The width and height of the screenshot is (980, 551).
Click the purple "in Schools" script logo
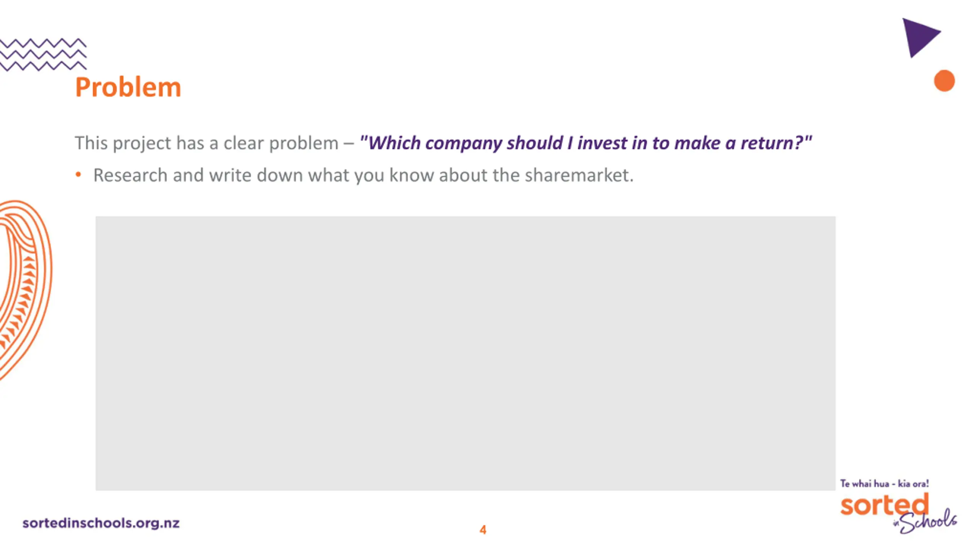[925, 521]
